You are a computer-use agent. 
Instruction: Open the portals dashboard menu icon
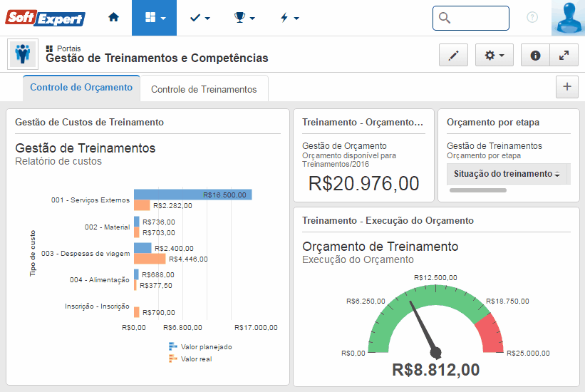(155, 18)
